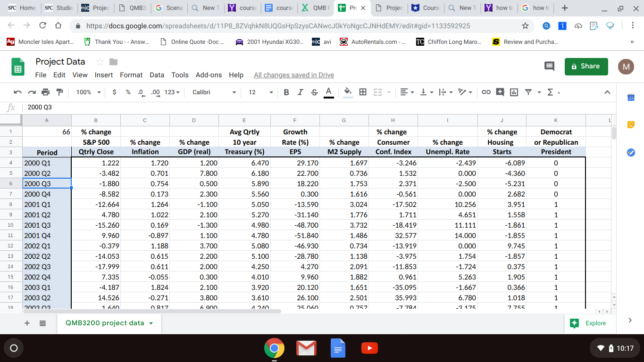Open Chrome from the shelf

[x=274, y=348]
